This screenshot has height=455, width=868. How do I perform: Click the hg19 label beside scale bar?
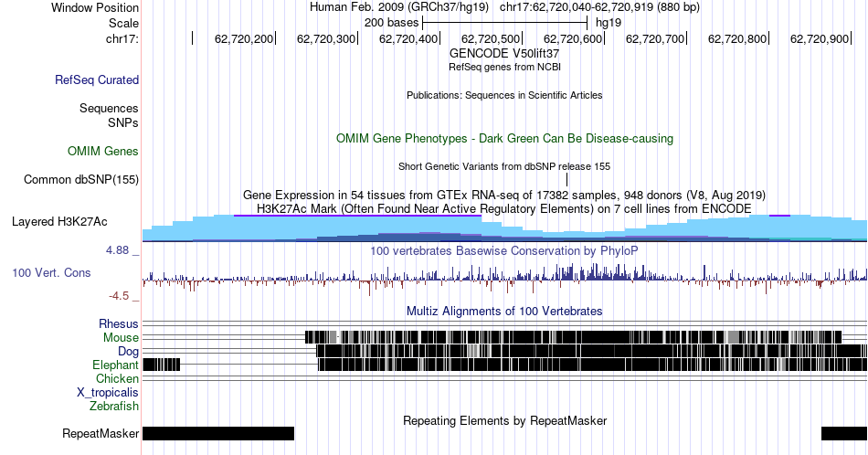click(x=609, y=23)
